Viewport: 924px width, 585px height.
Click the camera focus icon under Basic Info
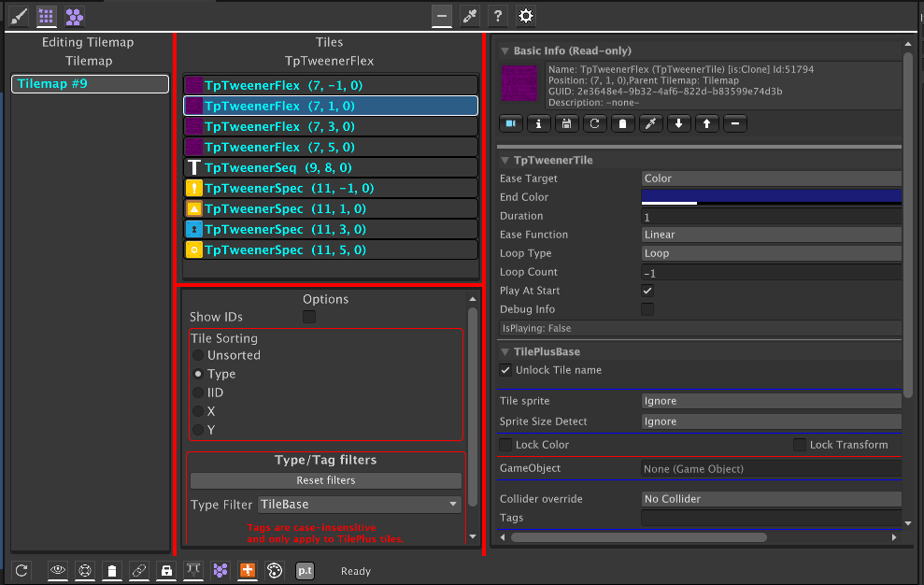(511, 124)
